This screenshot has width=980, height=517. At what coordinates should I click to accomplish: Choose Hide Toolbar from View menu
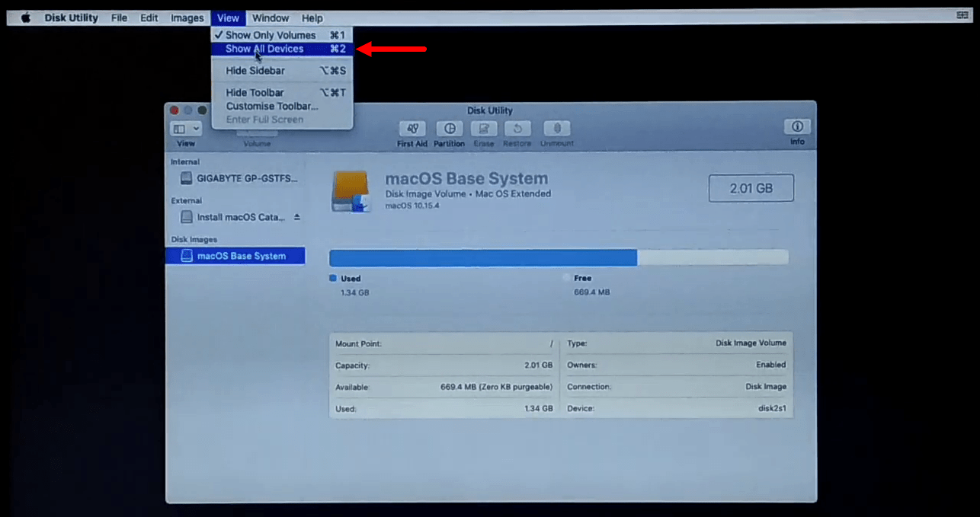282,92
